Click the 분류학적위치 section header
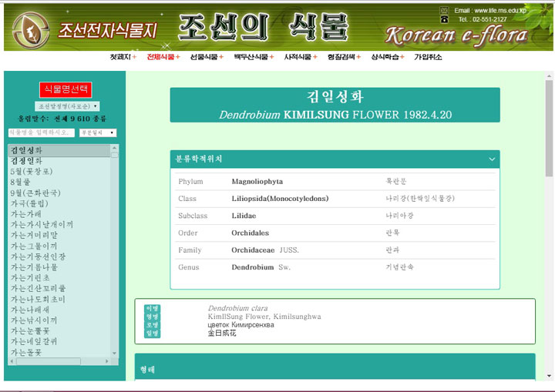Image resolution: width=555 pixels, height=392 pixels. point(335,159)
